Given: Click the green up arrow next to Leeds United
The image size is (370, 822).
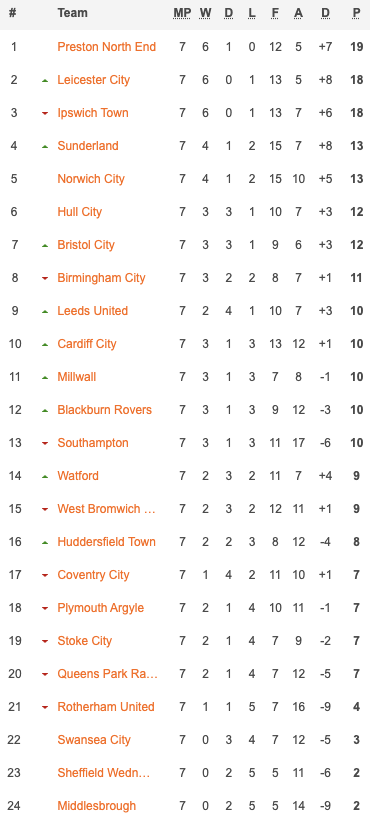Looking at the screenshot, I should [45, 311].
